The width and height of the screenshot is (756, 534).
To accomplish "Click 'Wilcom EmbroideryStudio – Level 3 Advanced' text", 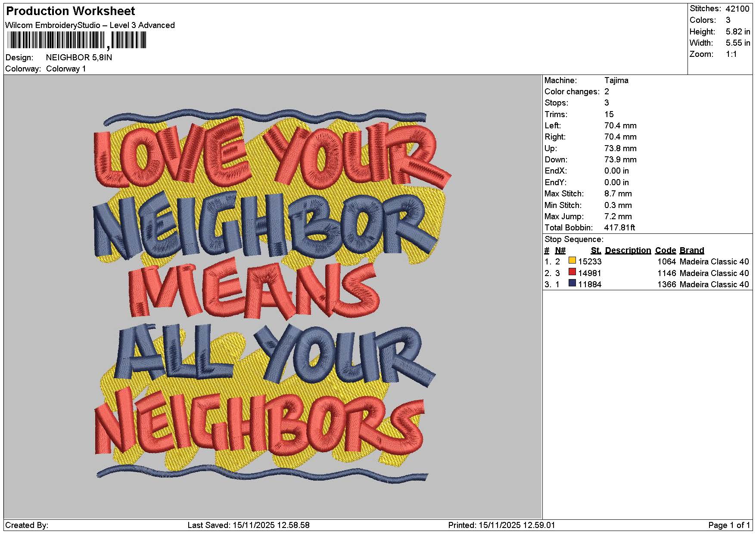I will (x=90, y=25).
